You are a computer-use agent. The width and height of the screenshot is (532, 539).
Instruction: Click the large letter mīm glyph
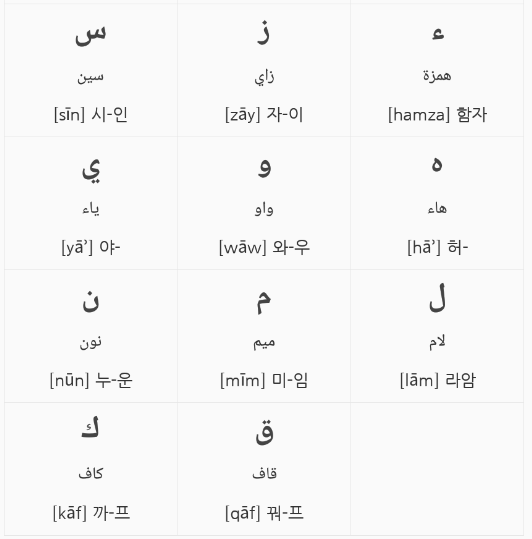click(x=264, y=302)
